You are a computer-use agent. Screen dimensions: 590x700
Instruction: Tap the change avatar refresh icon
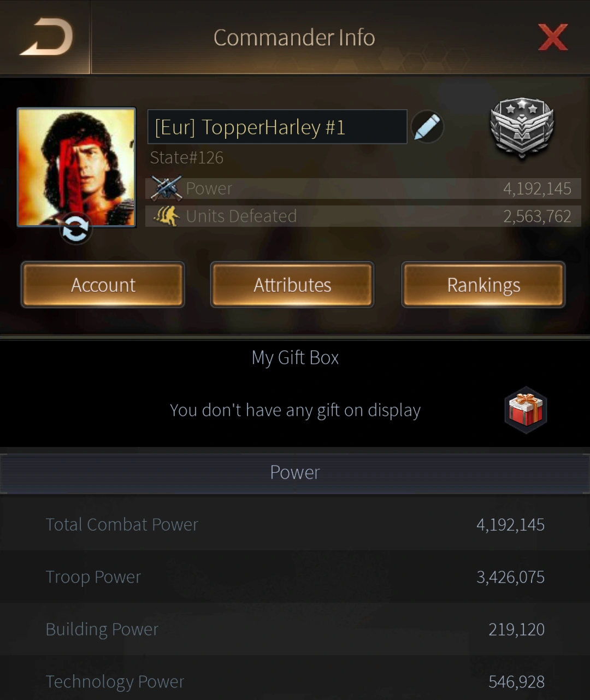pos(75,229)
